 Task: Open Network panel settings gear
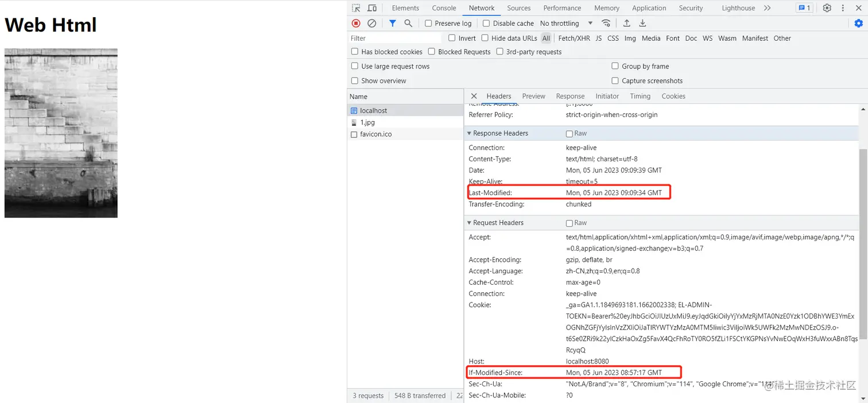(x=859, y=23)
